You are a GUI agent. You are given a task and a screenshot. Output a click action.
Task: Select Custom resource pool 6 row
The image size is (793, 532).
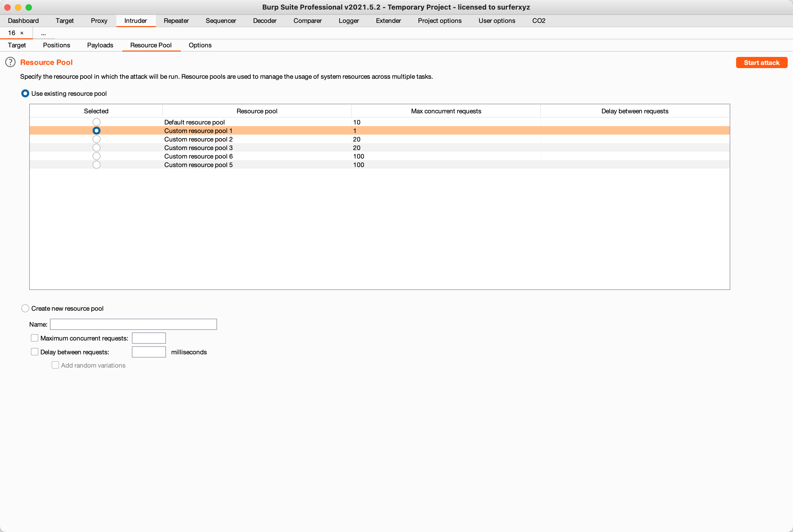tap(198, 156)
